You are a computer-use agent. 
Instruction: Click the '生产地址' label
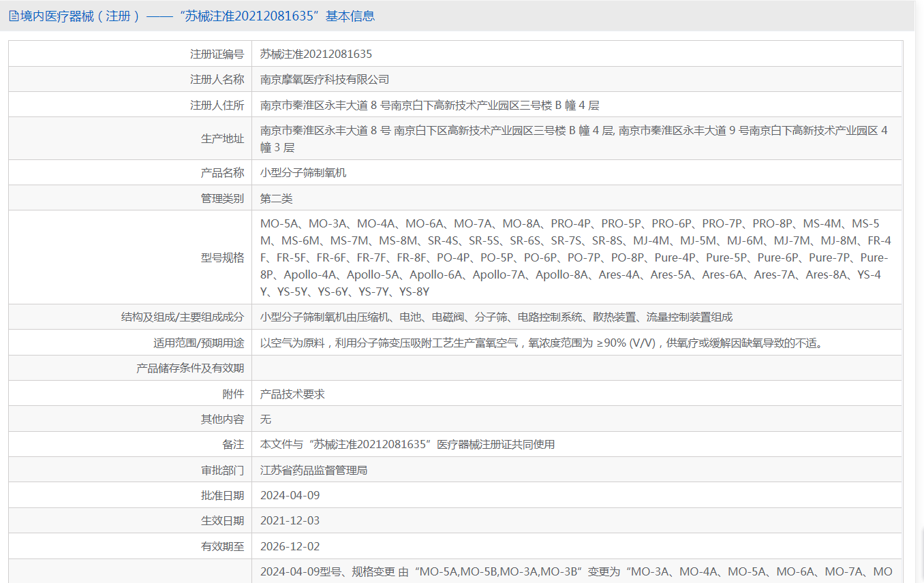[222, 138]
